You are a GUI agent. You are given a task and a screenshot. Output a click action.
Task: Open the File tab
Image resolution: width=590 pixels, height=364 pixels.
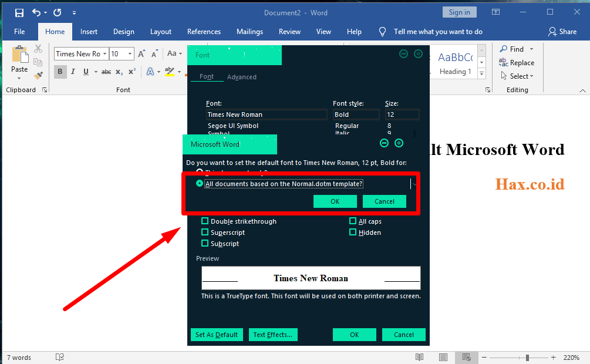[x=19, y=32]
